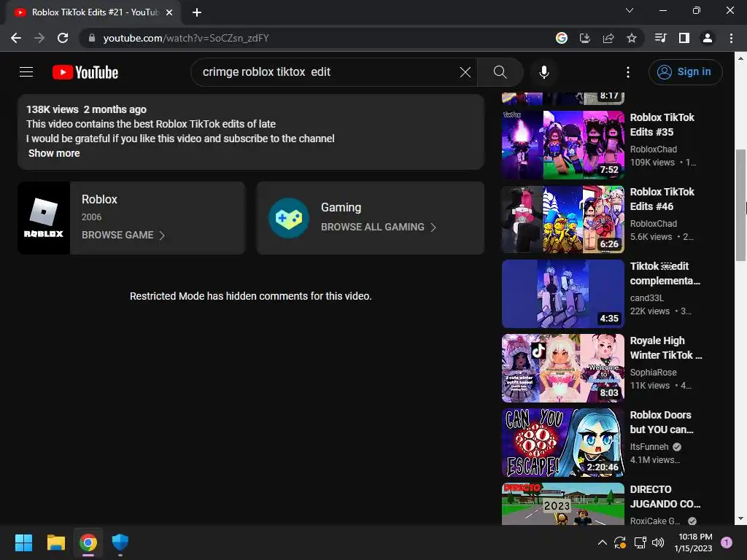Open Roblox TikTok Edits #35 thumbnail
This screenshot has width=747, height=560.
[x=563, y=145]
